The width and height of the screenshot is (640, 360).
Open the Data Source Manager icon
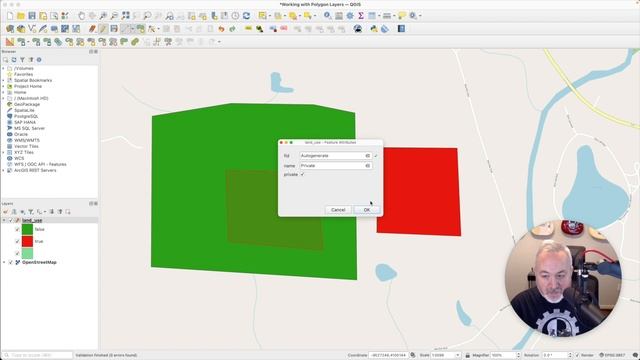pos(10,29)
